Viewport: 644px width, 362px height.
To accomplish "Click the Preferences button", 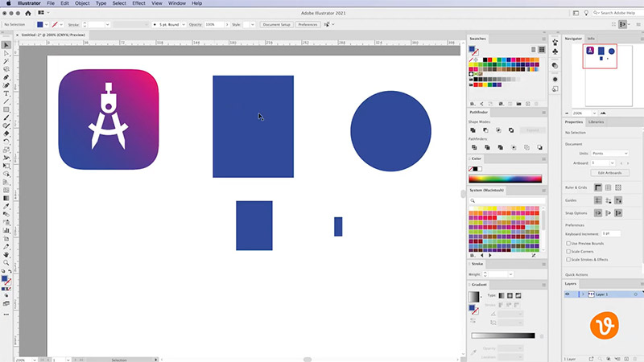I will pos(308,25).
